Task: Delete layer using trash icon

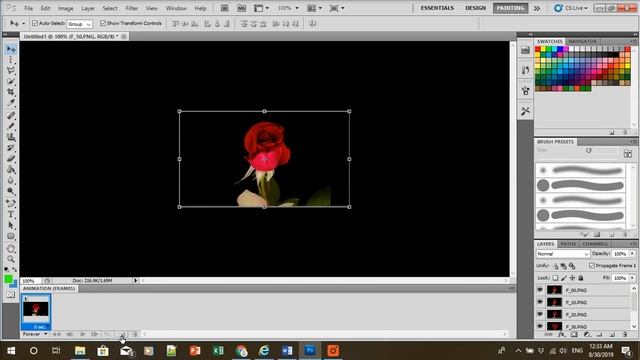Action: [625, 335]
